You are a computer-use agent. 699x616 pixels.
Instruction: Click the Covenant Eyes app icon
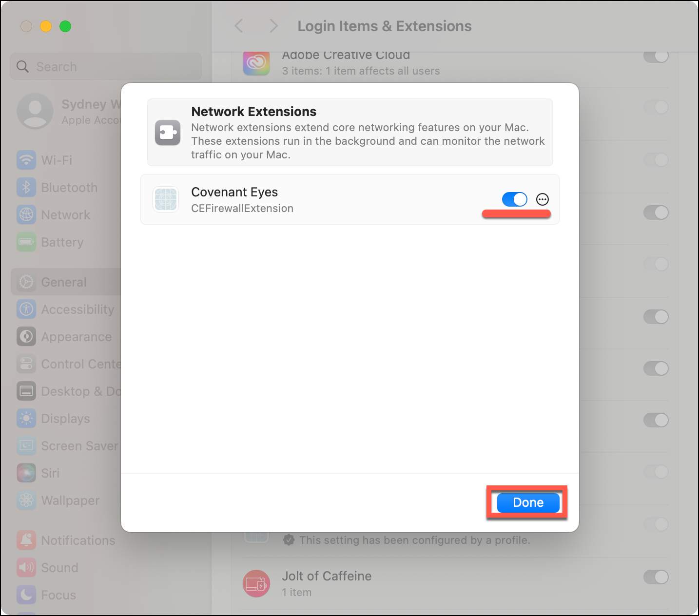click(x=166, y=199)
